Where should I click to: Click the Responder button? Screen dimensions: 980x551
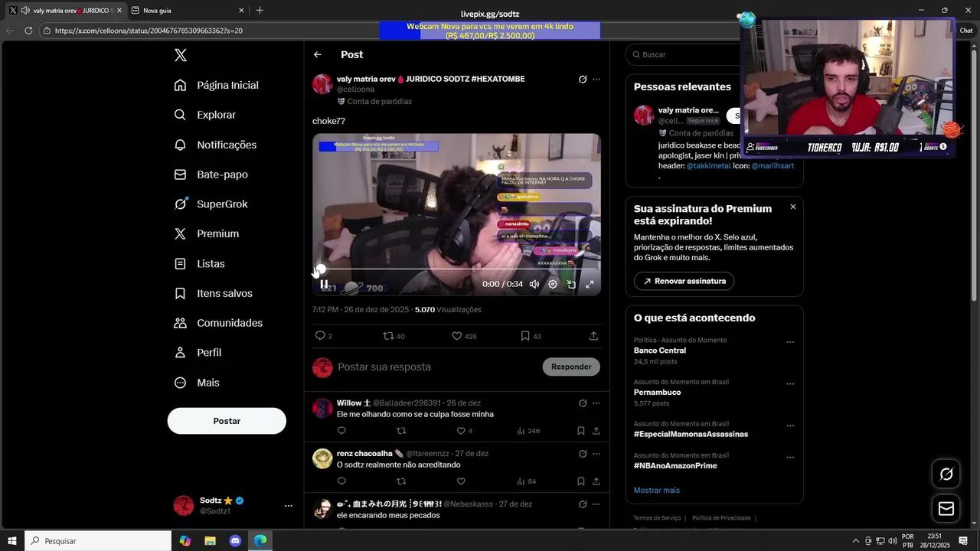pyautogui.click(x=571, y=367)
